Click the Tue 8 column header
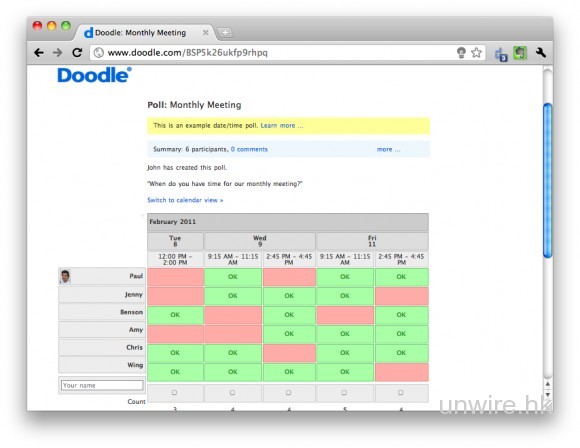This screenshot has height=448, width=580. click(175, 241)
